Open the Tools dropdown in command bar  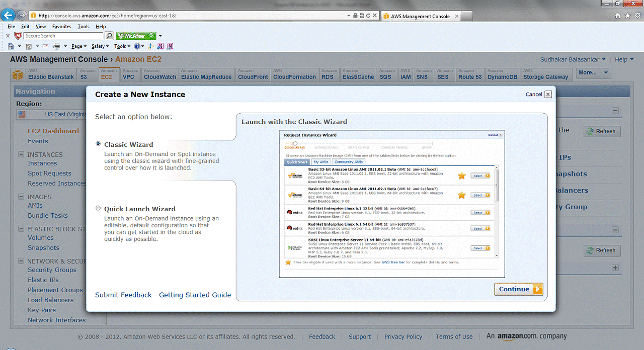(x=122, y=46)
